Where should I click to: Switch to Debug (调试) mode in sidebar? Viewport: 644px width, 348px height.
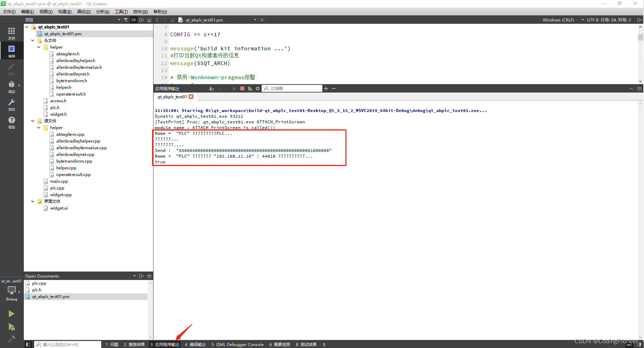pos(11,86)
